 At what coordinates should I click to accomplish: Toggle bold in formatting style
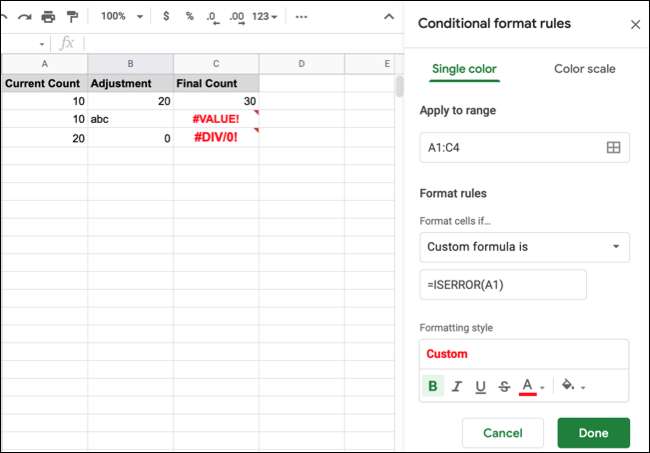point(433,386)
